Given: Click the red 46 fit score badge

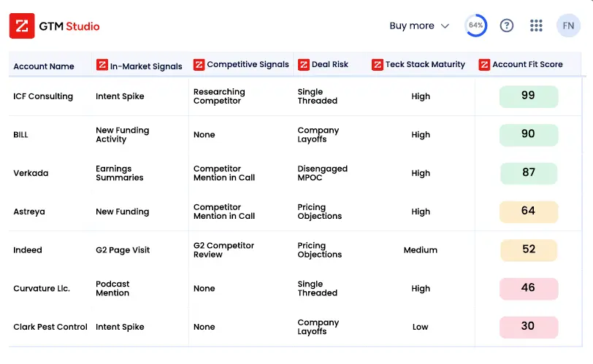Looking at the screenshot, I should 528,288.
